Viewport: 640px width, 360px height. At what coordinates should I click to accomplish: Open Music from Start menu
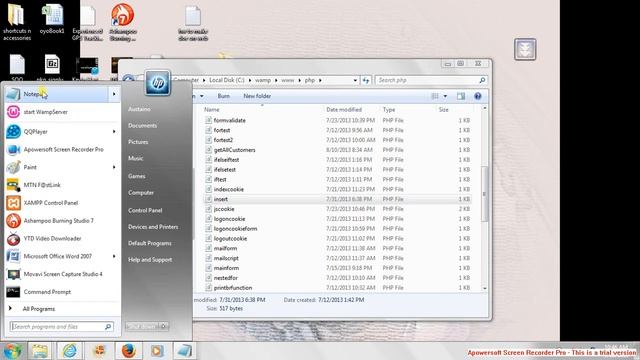[136, 158]
